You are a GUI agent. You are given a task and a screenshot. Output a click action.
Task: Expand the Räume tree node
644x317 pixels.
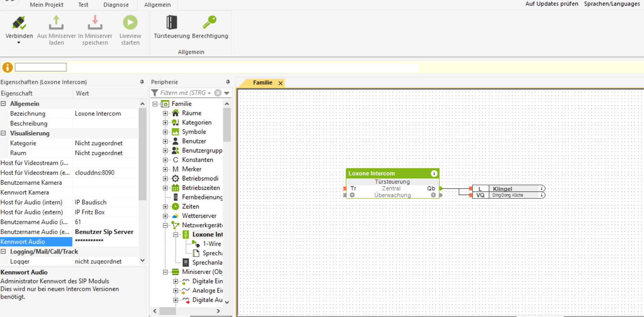pyautogui.click(x=165, y=113)
